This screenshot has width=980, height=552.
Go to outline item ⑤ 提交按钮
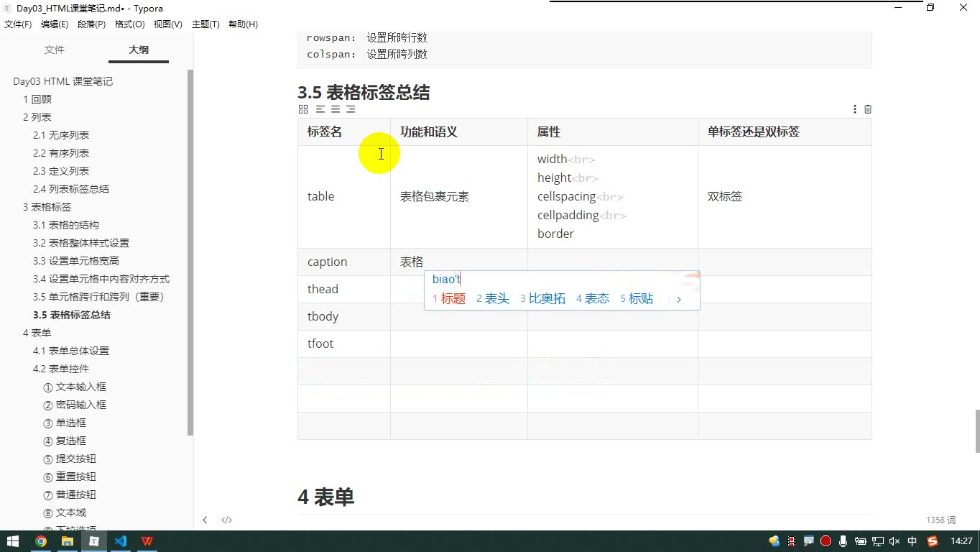[70, 459]
